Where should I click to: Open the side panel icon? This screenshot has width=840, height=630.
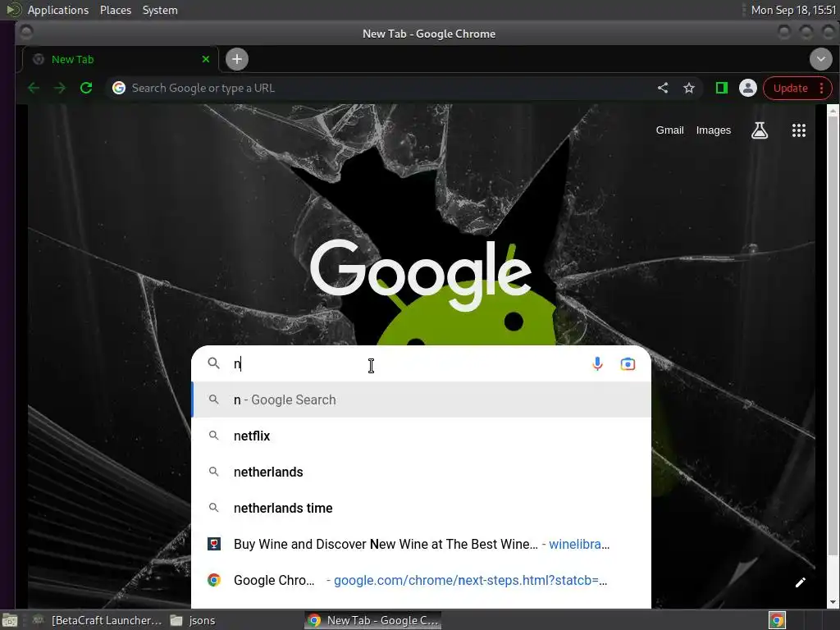coord(722,88)
